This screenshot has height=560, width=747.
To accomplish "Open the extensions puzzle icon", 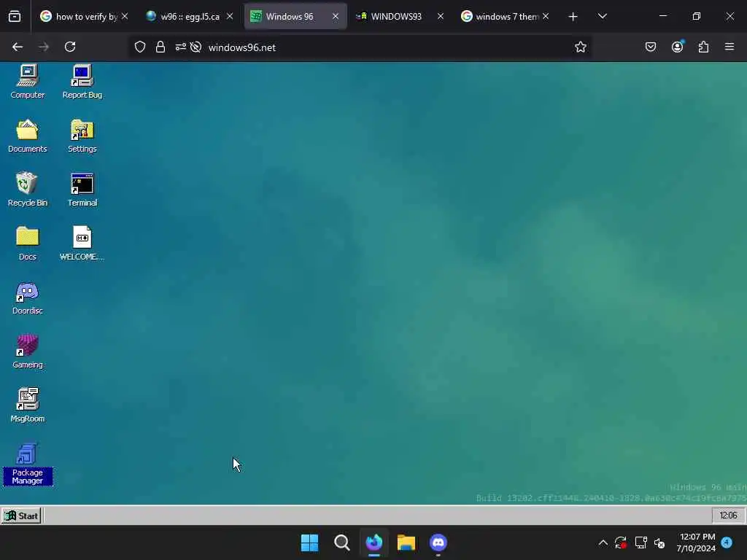I will click(x=704, y=47).
